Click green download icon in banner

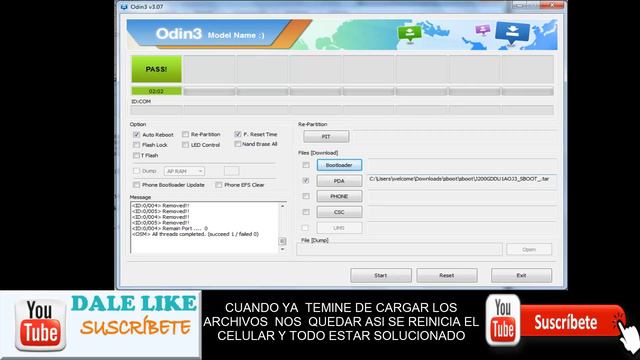(409, 34)
